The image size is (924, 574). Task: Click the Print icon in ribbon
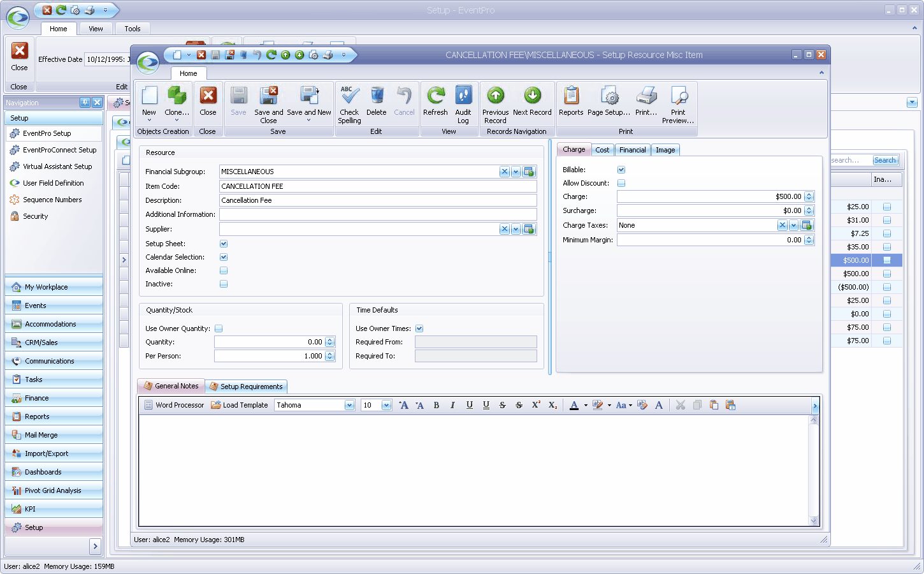pyautogui.click(x=646, y=96)
